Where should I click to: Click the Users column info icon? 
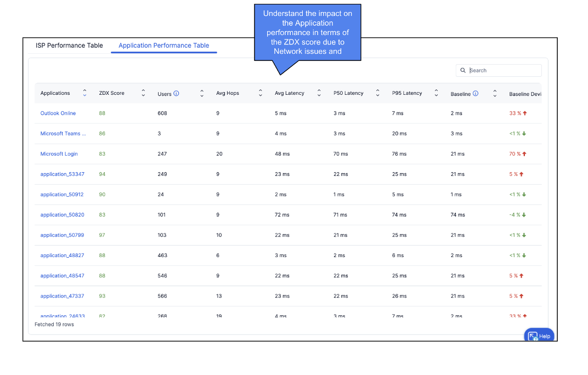pos(176,93)
